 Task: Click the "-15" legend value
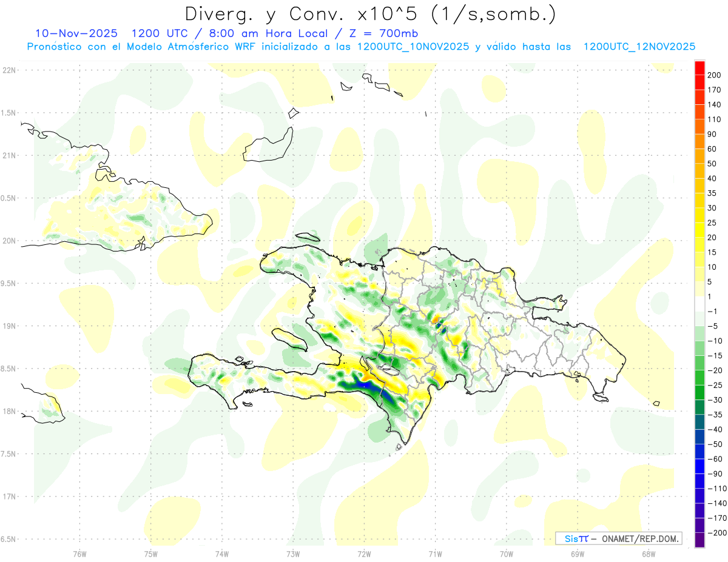(x=715, y=355)
